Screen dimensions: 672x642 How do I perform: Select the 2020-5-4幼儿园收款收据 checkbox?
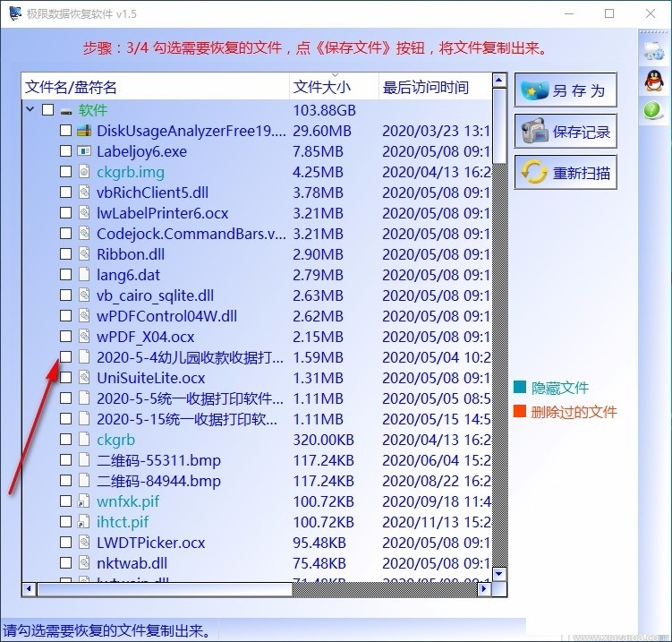[x=65, y=356]
